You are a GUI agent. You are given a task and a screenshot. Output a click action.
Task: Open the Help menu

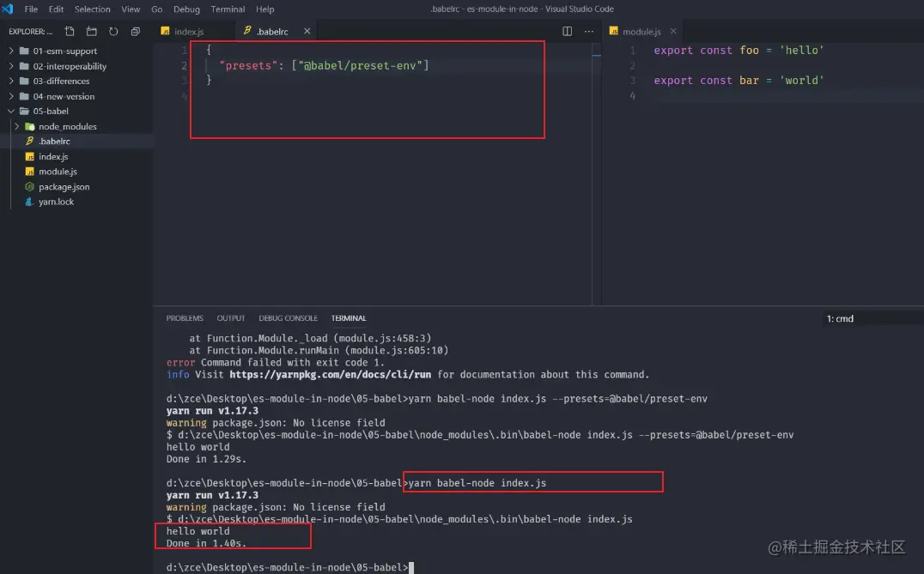pyautogui.click(x=264, y=9)
